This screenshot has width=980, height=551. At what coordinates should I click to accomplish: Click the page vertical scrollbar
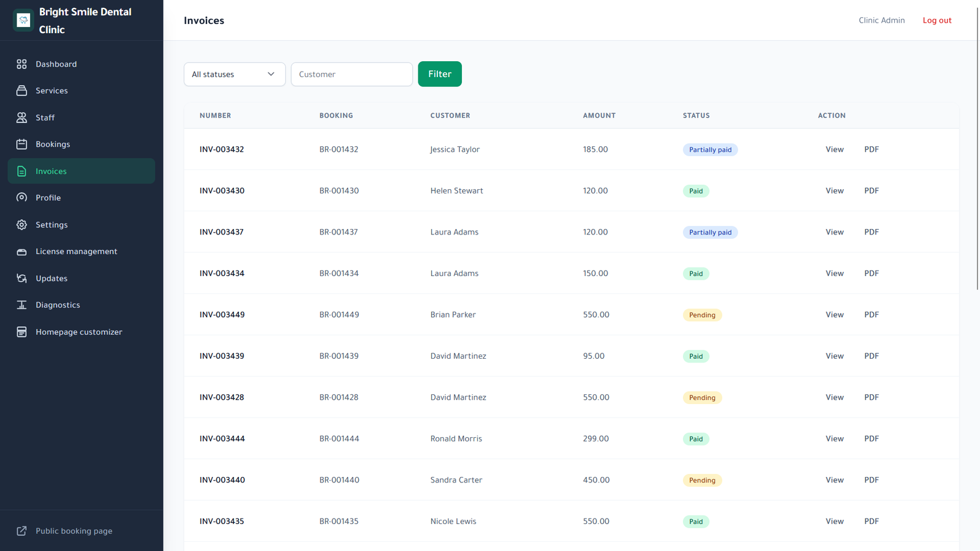click(978, 147)
